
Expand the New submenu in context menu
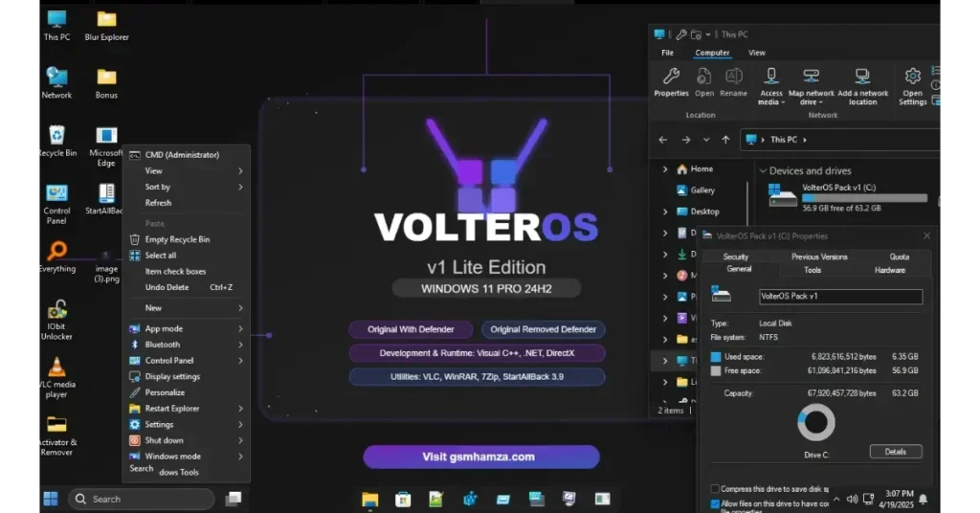click(187, 308)
